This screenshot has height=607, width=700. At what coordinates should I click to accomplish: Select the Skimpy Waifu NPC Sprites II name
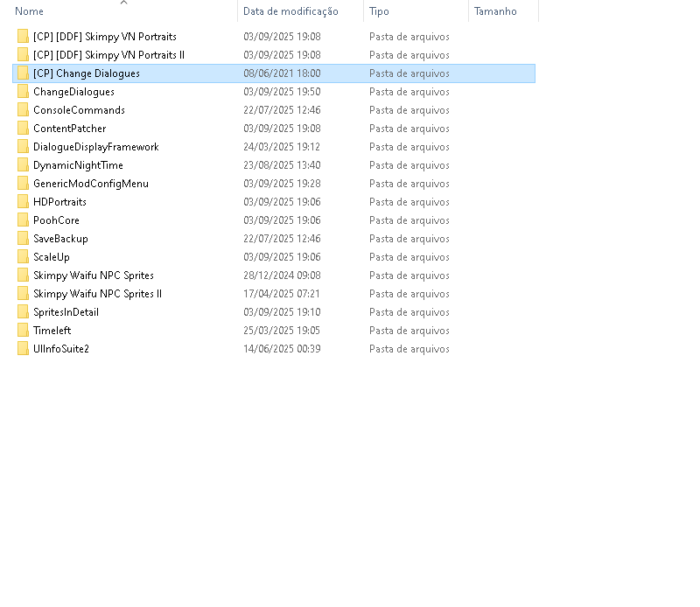(x=97, y=294)
